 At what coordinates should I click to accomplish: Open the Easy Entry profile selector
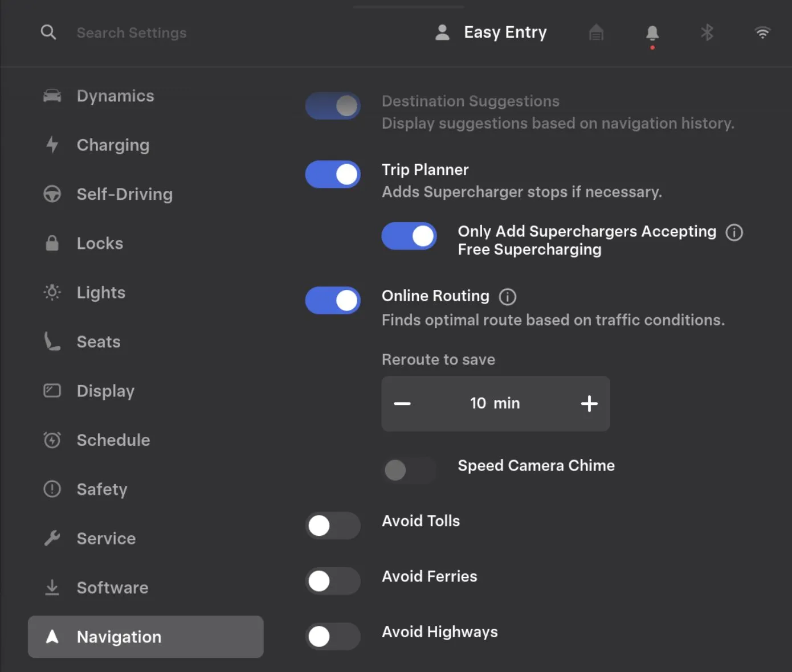(x=490, y=32)
